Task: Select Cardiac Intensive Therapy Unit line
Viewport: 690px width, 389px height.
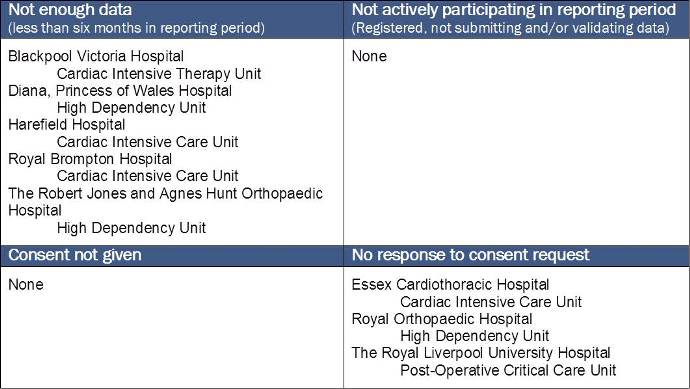Action: [159, 73]
